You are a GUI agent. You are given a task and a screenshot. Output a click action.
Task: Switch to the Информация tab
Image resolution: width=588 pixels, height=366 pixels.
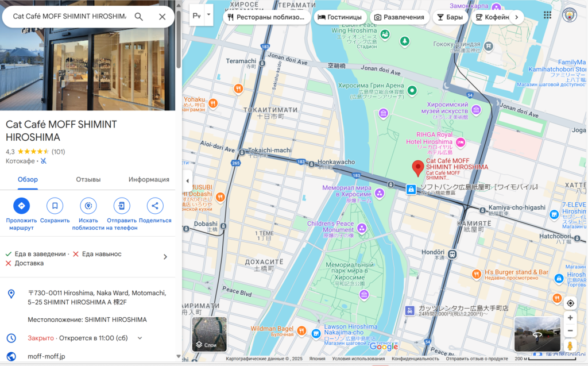[x=149, y=179]
